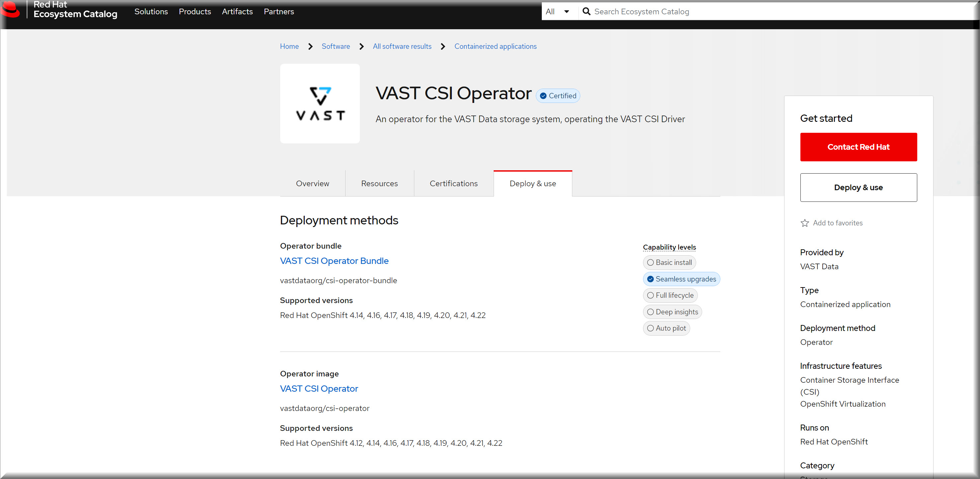
Task: Click the chevron after Home breadcrumb
Action: pyautogui.click(x=310, y=46)
